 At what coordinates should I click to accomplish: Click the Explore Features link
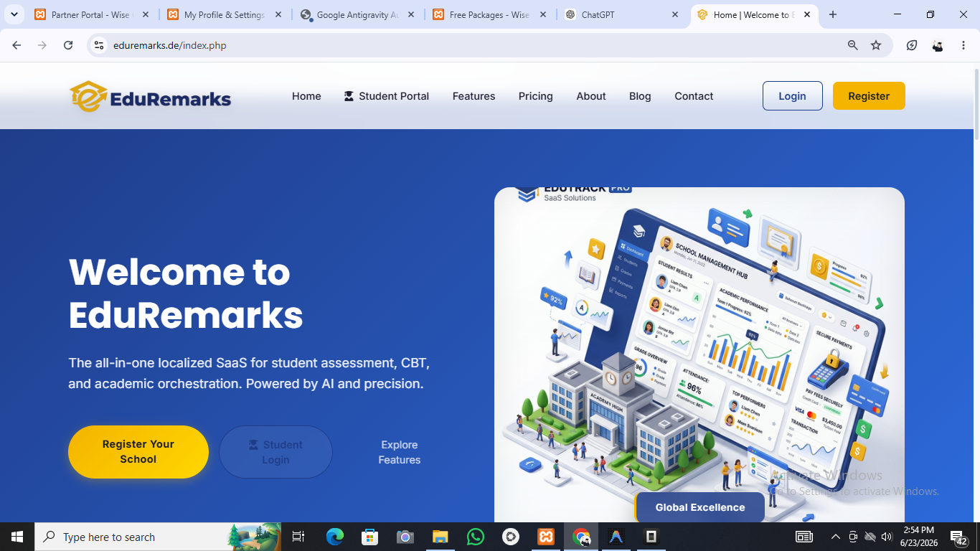pyautogui.click(x=400, y=452)
